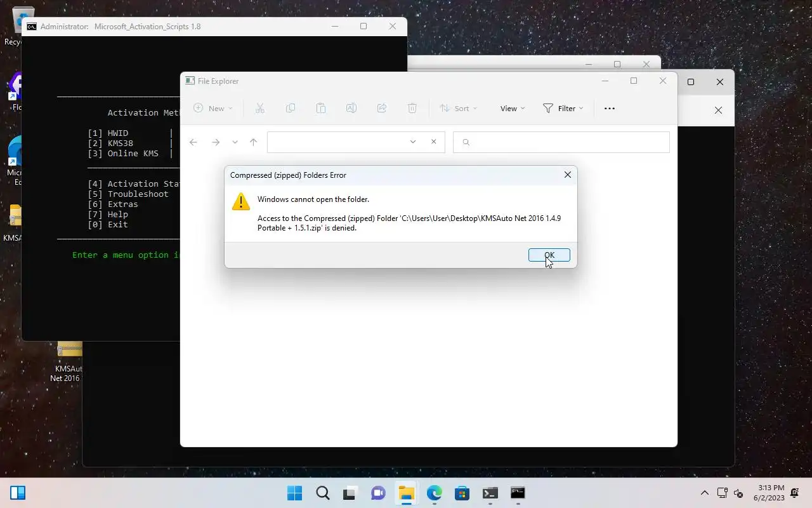Click the Delete trash icon in File Explorer
This screenshot has height=508, width=812.
(412, 109)
